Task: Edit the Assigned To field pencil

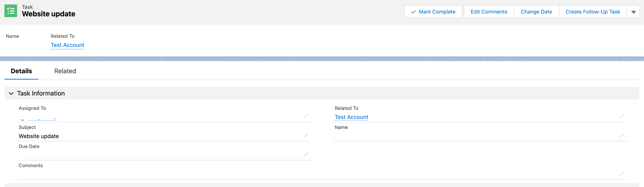Action: pos(306,116)
